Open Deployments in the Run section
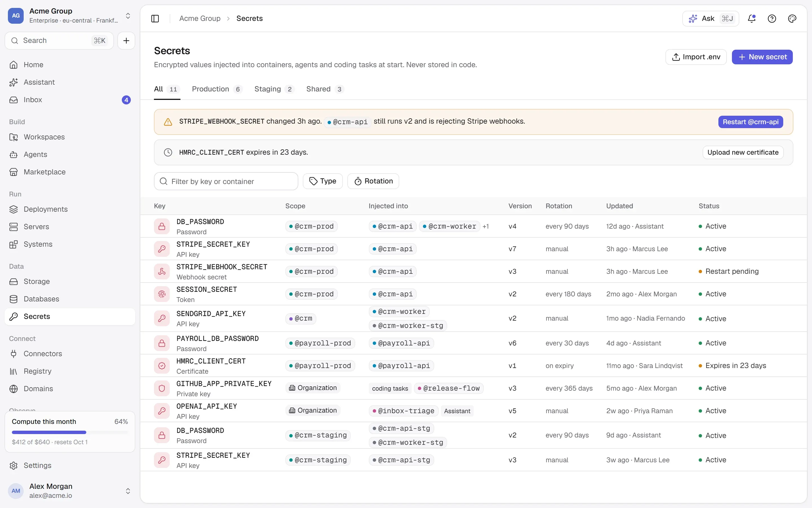This screenshot has height=508, width=812. [70, 209]
